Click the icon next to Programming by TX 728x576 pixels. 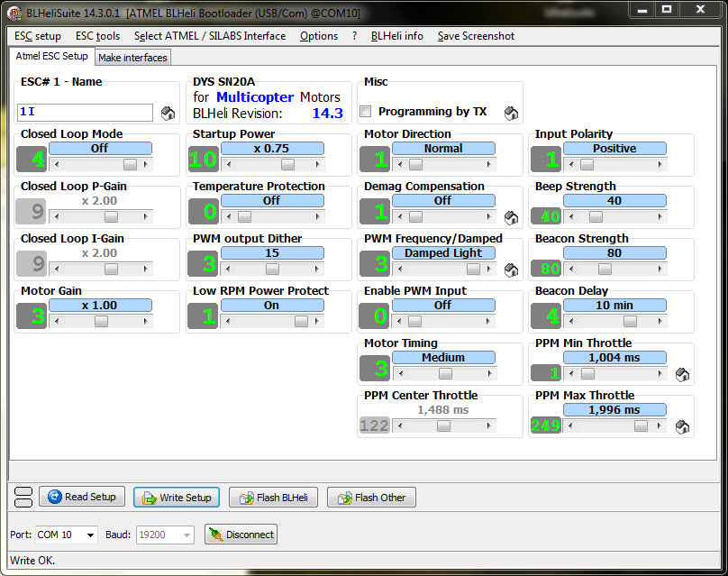tap(511, 113)
